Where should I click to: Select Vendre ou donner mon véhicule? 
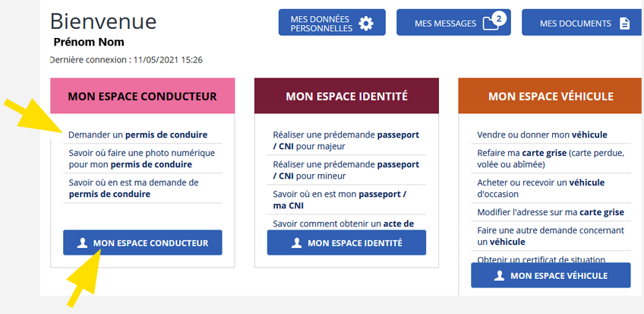(x=542, y=135)
